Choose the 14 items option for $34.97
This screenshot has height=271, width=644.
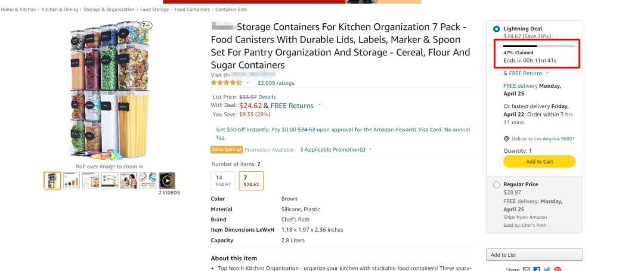coord(223,181)
